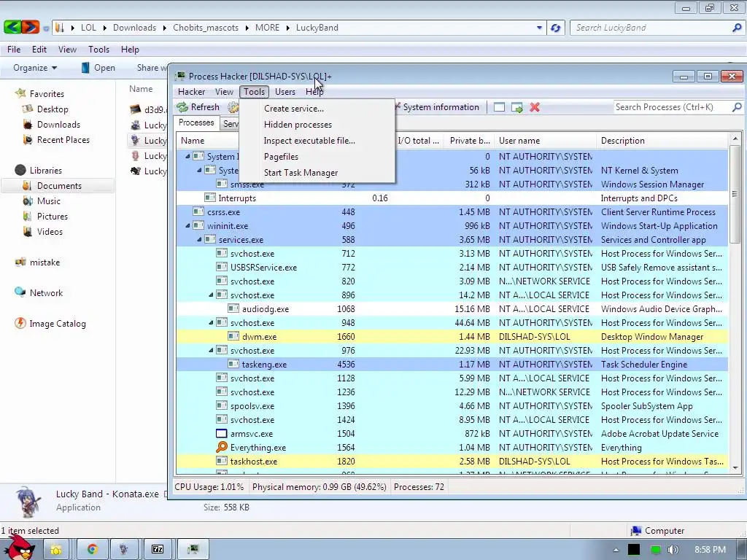
Task: Collapse svchost.exe 896 tree node
Action: coord(211,295)
